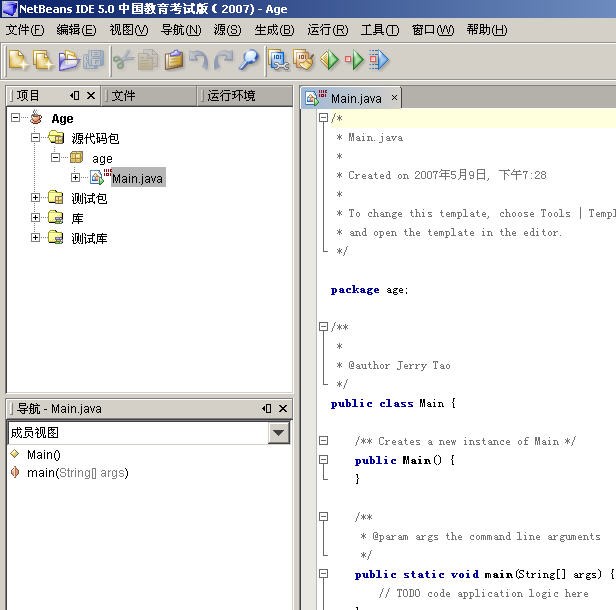This screenshot has height=610, width=616.
Task: Open the 成员视图 dropdown arrow
Action: pyautogui.click(x=279, y=433)
